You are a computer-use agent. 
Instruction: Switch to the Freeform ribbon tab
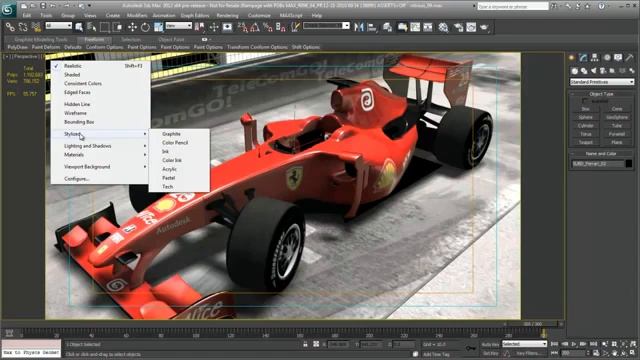click(x=94, y=40)
